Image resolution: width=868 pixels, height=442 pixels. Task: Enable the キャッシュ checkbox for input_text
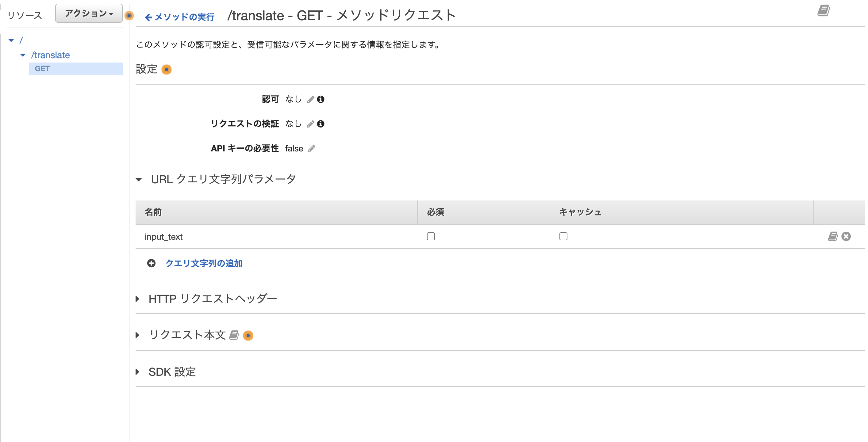pyautogui.click(x=563, y=236)
